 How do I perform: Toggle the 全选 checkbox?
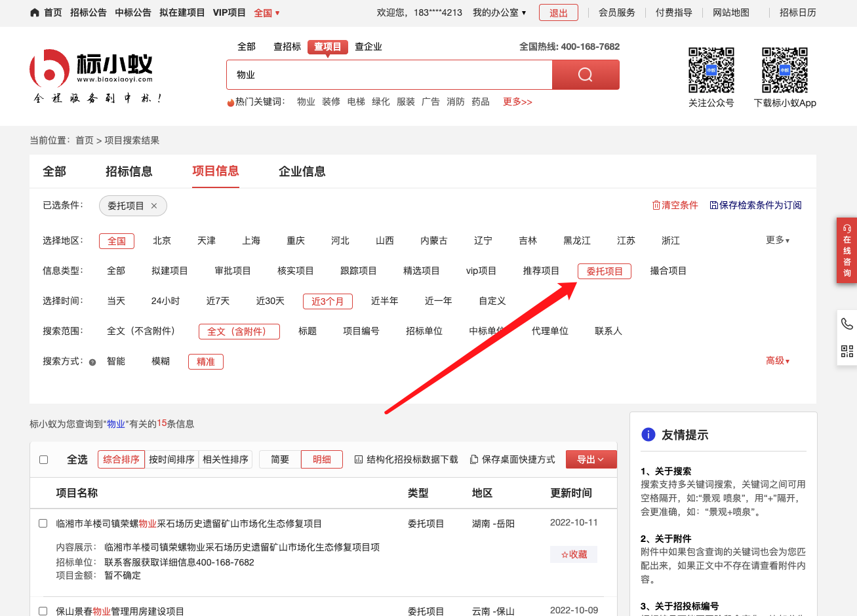click(44, 459)
